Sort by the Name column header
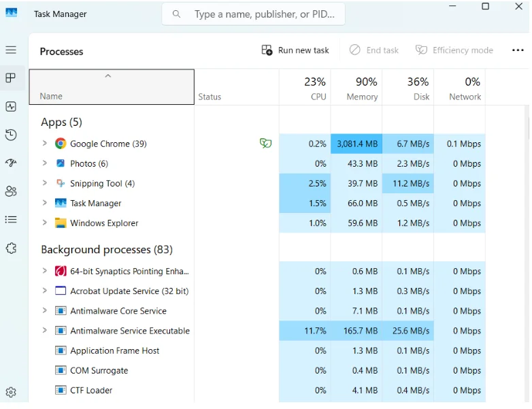Image resolution: width=532 pixels, height=409 pixels. click(112, 87)
